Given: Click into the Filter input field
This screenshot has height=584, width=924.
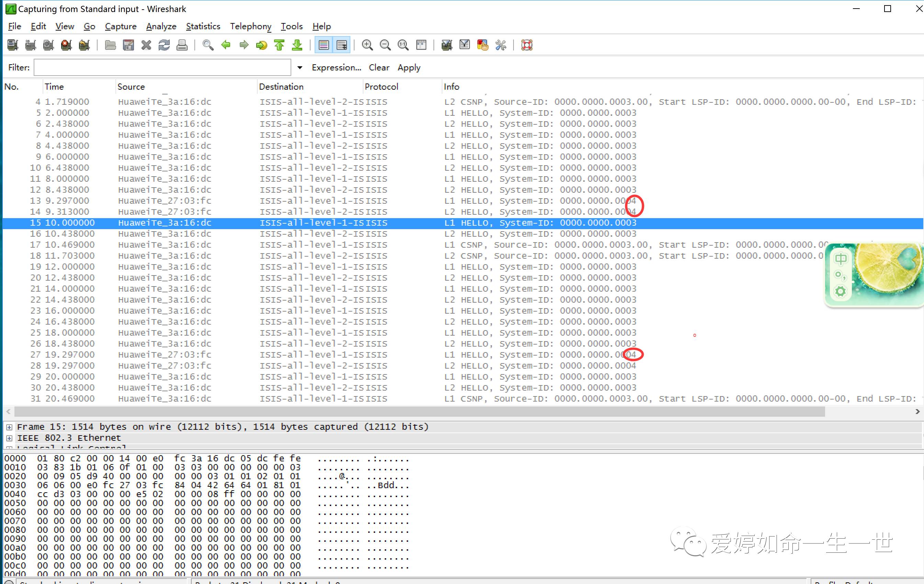Looking at the screenshot, I should click(162, 68).
